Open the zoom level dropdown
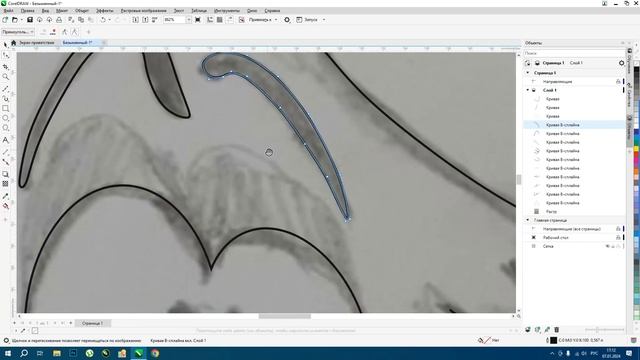 click(x=189, y=20)
